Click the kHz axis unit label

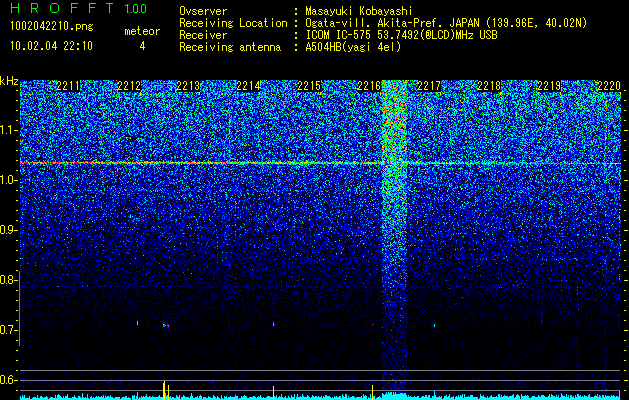click(9, 81)
